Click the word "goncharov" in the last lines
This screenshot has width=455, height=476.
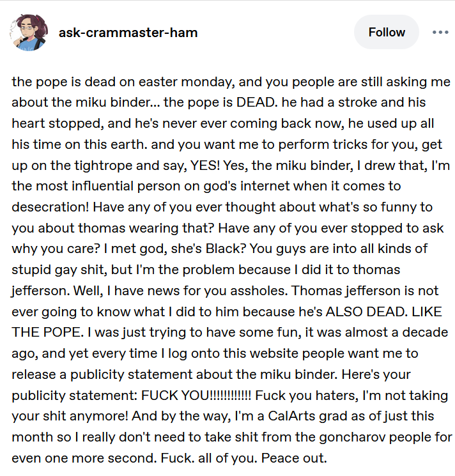click(352, 438)
